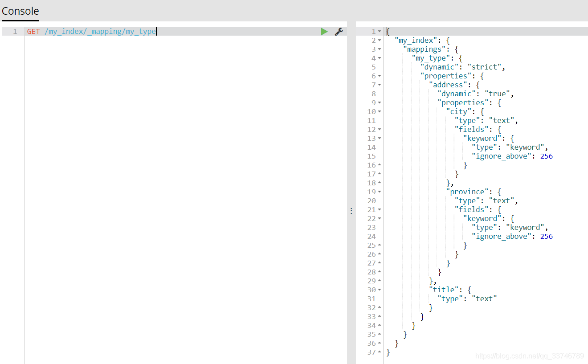Image resolution: width=588 pixels, height=364 pixels.
Task: Fold the "keyword" block at line 22
Action: point(380,219)
